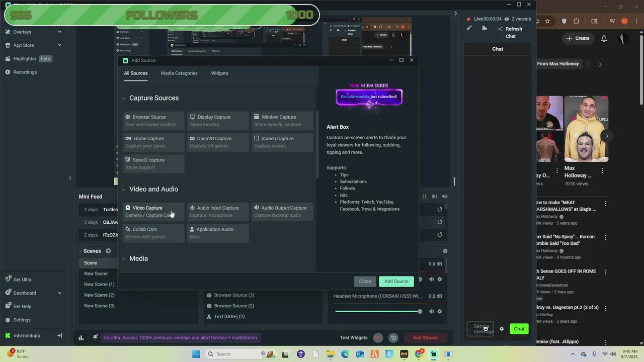The height and width of the screenshot is (362, 644).
Task: Click Get Ultra in sidebar
Action: coord(22,280)
